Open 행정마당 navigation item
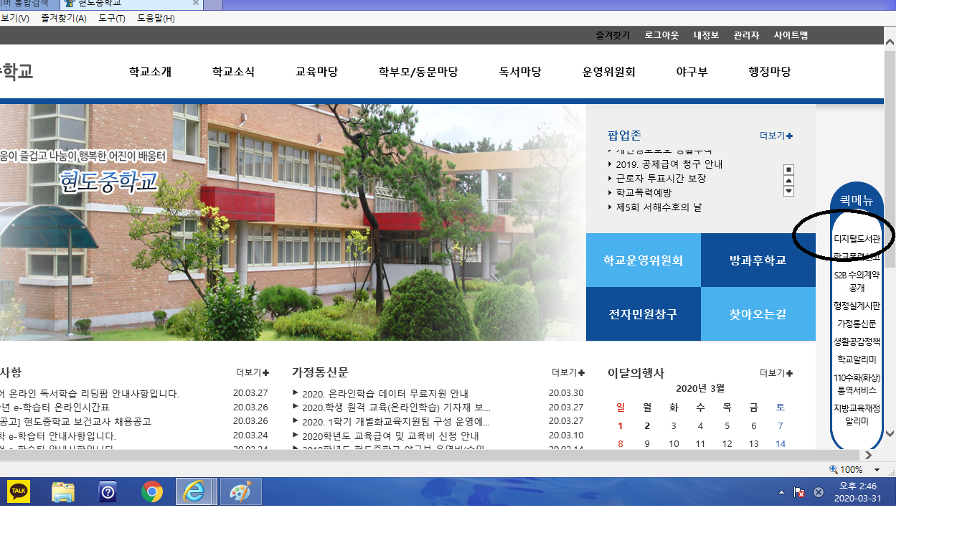Image resolution: width=980 pixels, height=551 pixels. tap(769, 72)
